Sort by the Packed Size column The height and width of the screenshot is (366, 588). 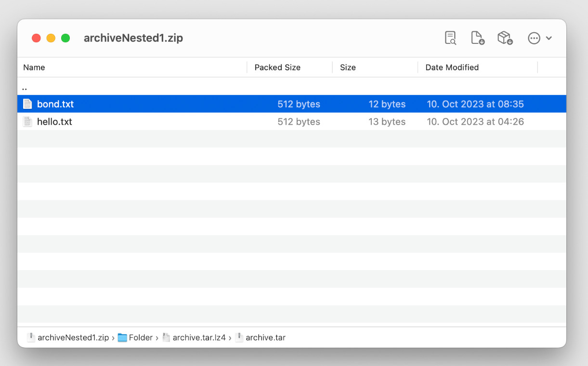277,67
